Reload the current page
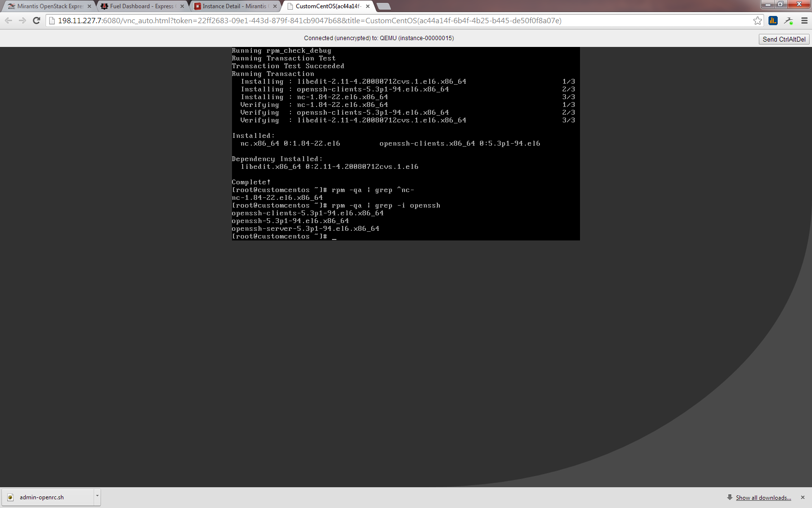This screenshot has height=508, width=812. coord(36,20)
